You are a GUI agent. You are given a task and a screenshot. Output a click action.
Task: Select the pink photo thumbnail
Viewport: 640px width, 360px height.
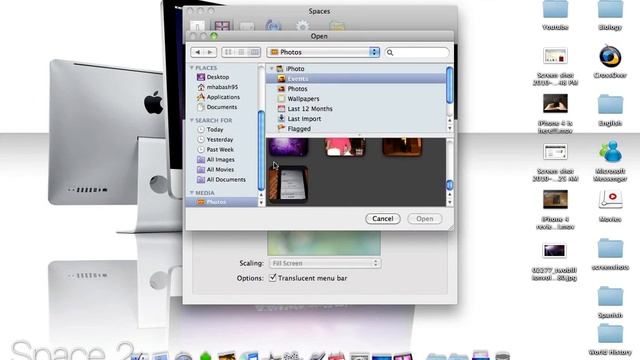point(345,147)
